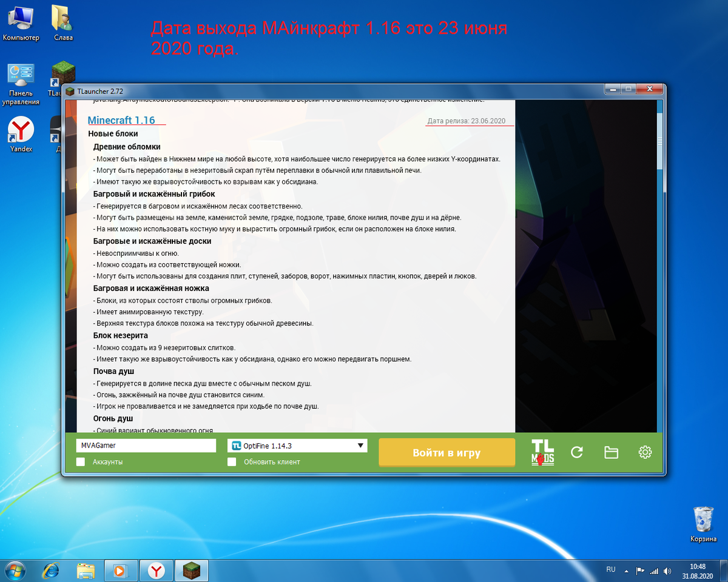Image resolution: width=728 pixels, height=582 pixels.
Task: Click the Багровые и искажённые доски heading
Action: click(152, 241)
